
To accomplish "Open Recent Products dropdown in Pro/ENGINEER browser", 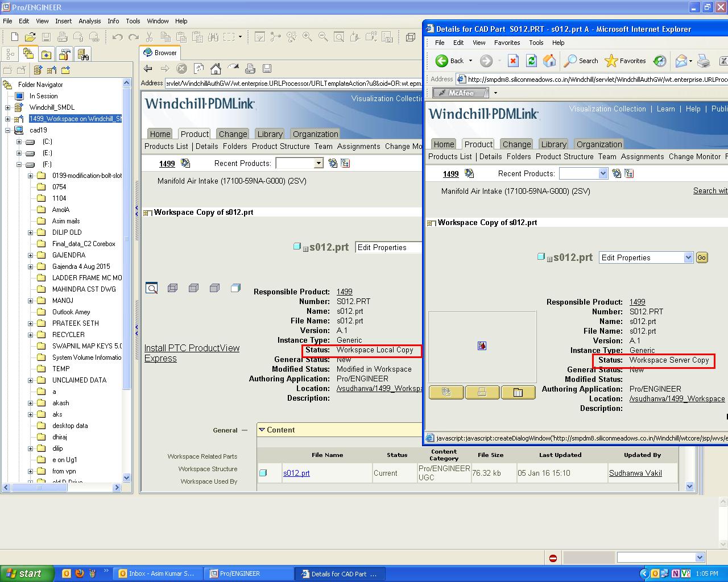I will [x=318, y=163].
